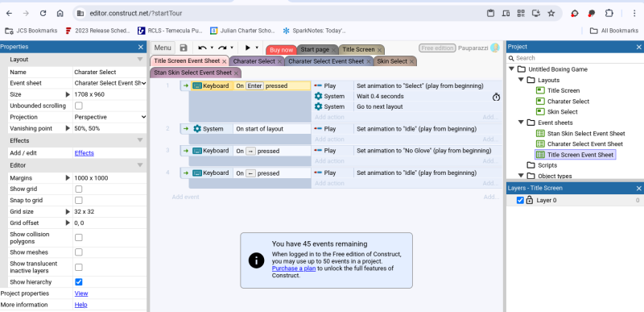
Task: Collapse the Layouts folder in Project tree
Action: click(x=521, y=80)
